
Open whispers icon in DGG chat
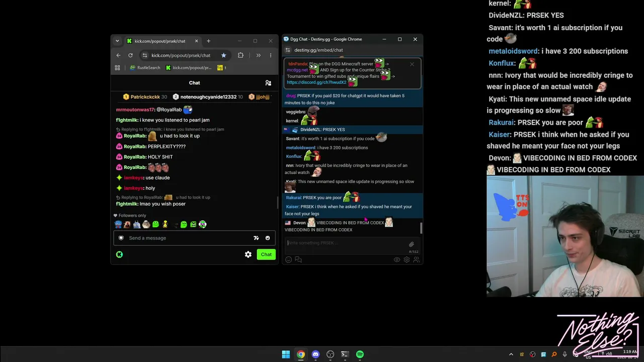click(x=298, y=259)
